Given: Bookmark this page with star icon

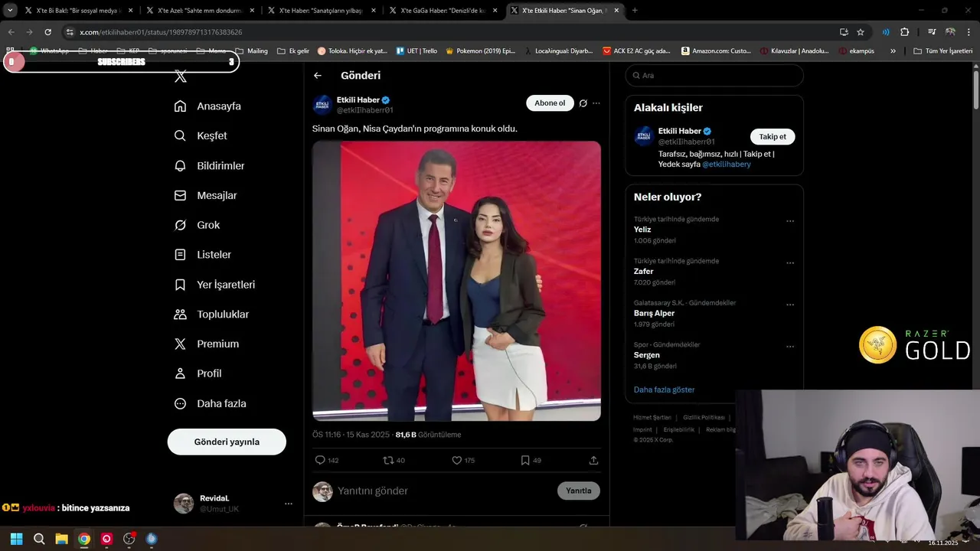Looking at the screenshot, I should click(x=861, y=32).
